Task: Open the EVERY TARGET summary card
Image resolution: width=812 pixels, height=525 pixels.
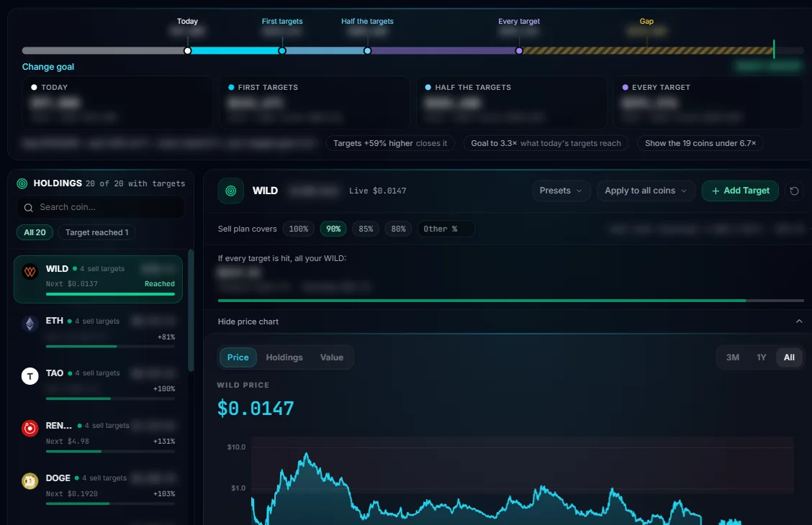Action: coord(708,102)
